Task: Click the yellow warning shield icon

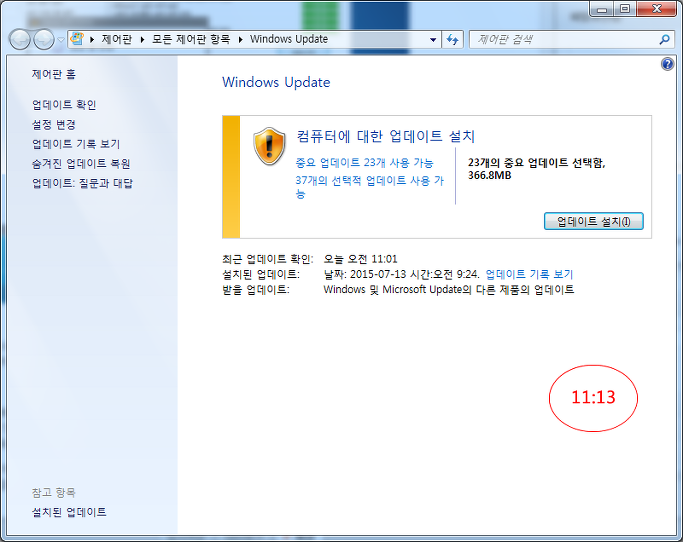Action: click(269, 146)
